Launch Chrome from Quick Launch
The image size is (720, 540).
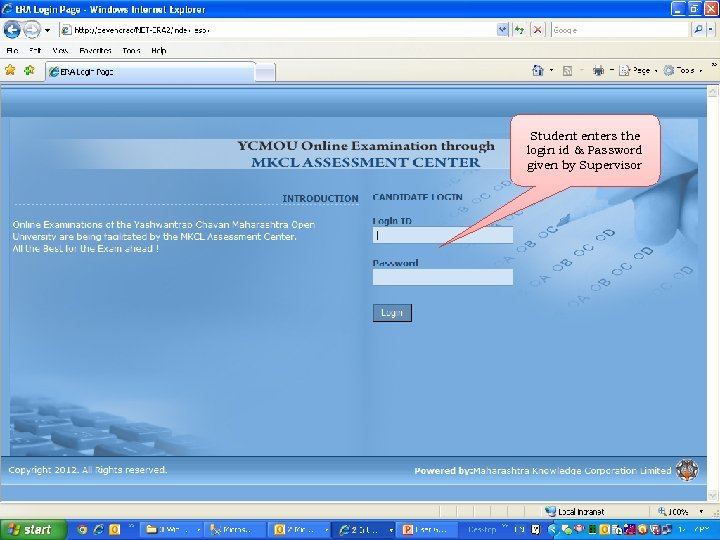tap(82, 529)
